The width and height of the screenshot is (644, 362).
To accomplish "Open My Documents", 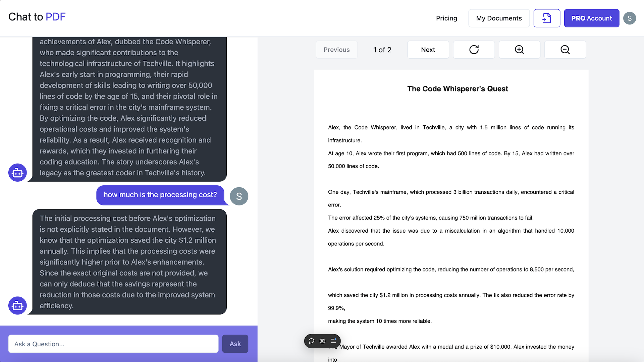I will coord(499,18).
